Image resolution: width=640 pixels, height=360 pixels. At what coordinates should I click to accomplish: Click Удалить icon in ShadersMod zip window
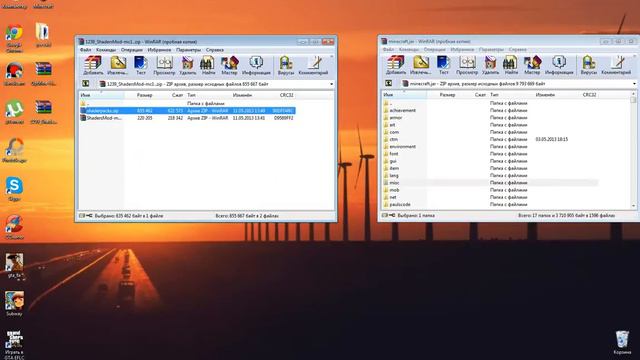tap(187, 65)
